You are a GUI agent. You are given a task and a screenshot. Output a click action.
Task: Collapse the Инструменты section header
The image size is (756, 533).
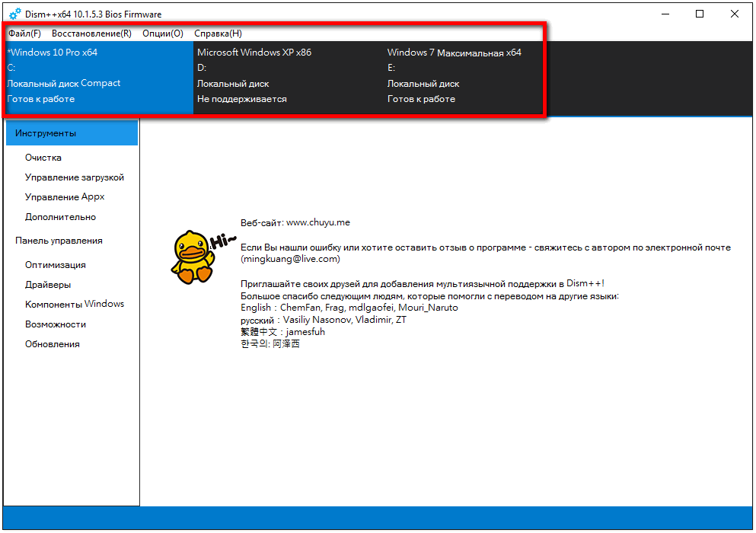click(x=72, y=133)
